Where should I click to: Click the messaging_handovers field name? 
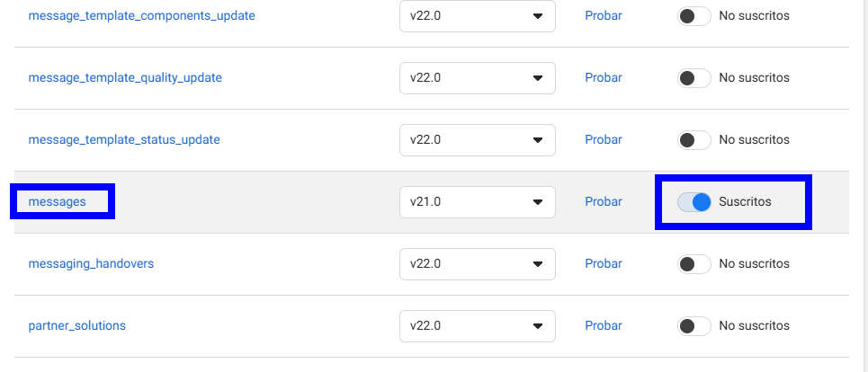tap(91, 264)
